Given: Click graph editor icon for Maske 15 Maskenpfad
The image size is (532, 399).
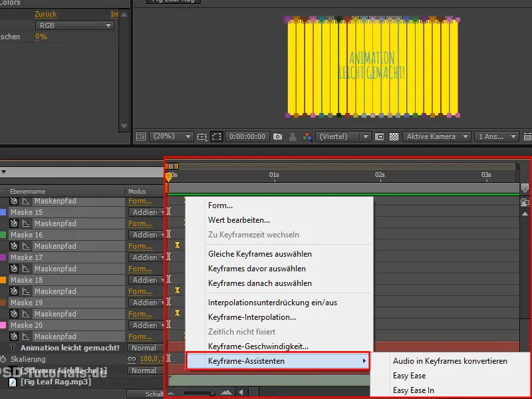Looking at the screenshot, I should click(26, 223).
